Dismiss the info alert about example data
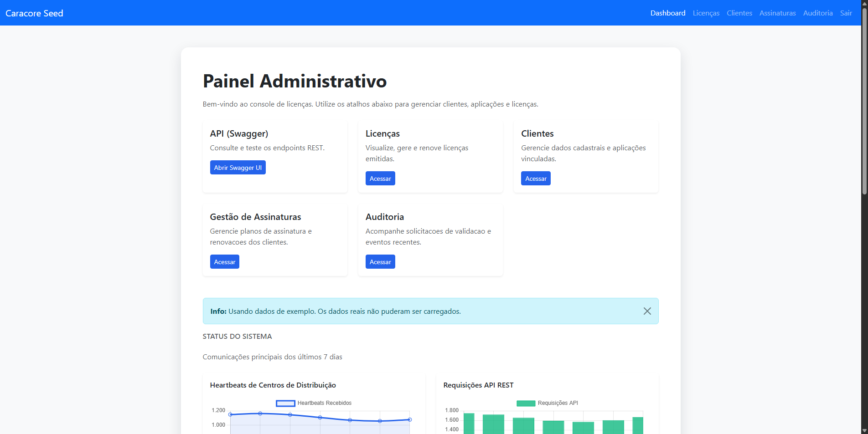Viewport: 868px width, 434px height. 647,311
